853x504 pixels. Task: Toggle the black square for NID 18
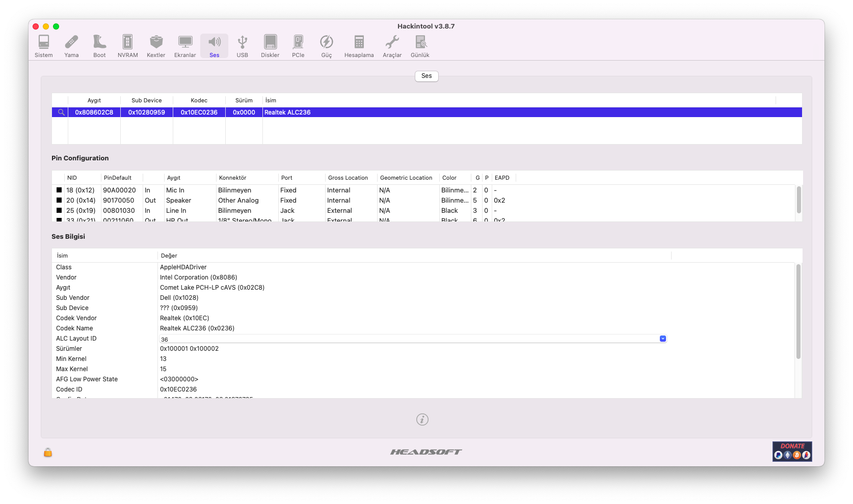pyautogui.click(x=59, y=190)
